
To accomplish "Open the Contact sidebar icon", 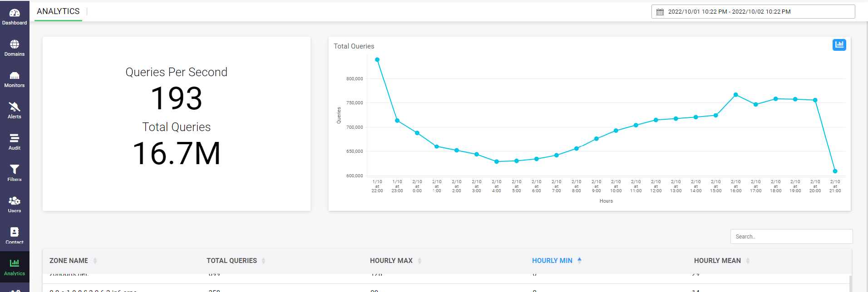I will (x=15, y=233).
